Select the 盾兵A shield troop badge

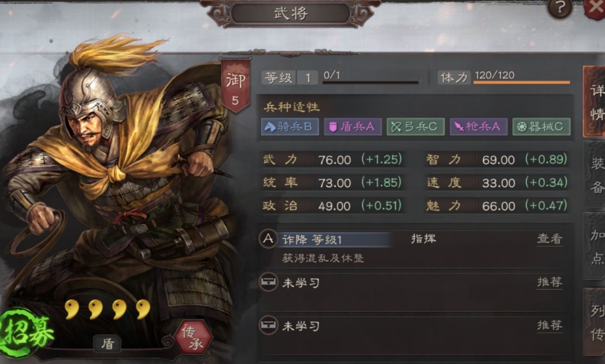[353, 127]
